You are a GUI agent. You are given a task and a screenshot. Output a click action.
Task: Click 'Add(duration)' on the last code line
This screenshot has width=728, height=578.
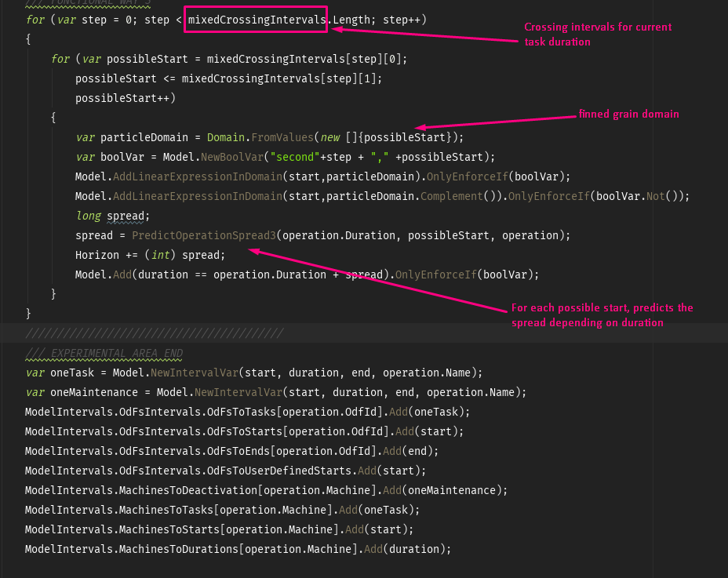click(404, 549)
